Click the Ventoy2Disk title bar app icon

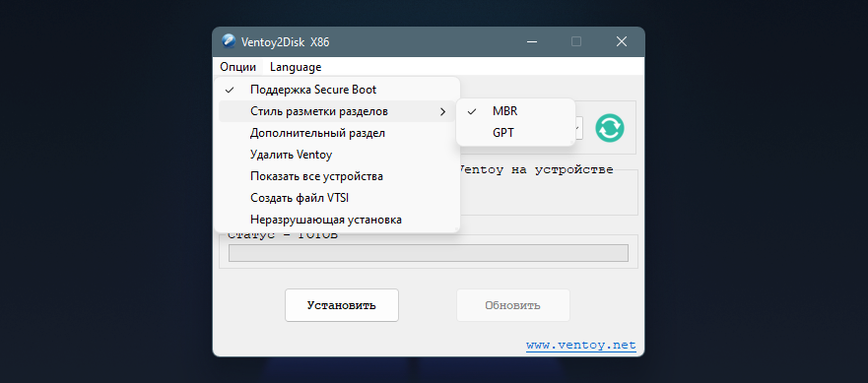pos(228,41)
